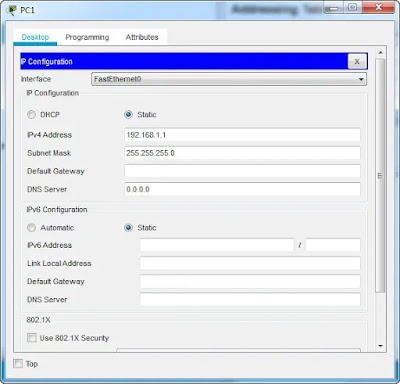Viewport: 400px width, 384px height.
Task: Click the scrollbar up arrow
Action: (x=380, y=53)
